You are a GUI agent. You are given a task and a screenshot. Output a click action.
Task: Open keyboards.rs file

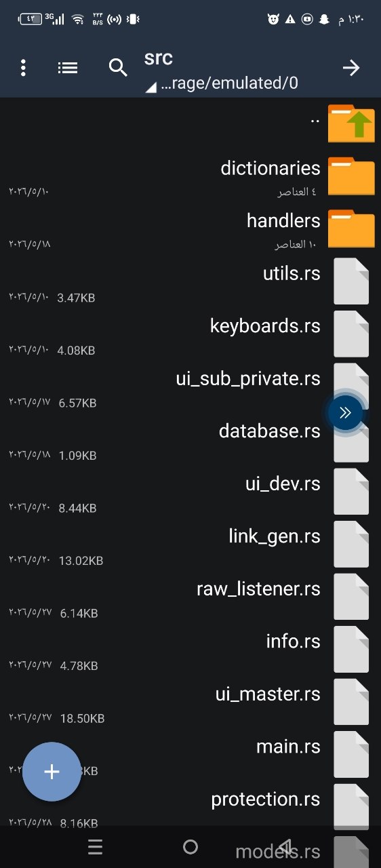(x=190, y=334)
